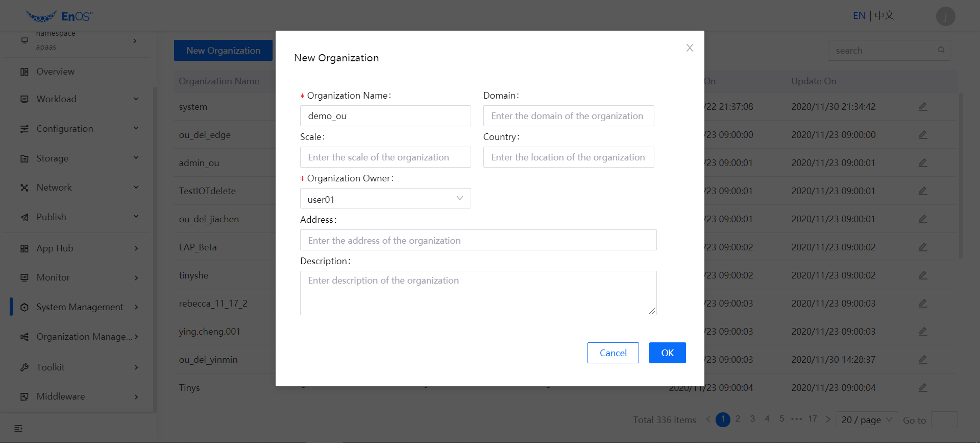
Task: Click the edit icon for ou_del_yinmin row
Action: [923, 360]
